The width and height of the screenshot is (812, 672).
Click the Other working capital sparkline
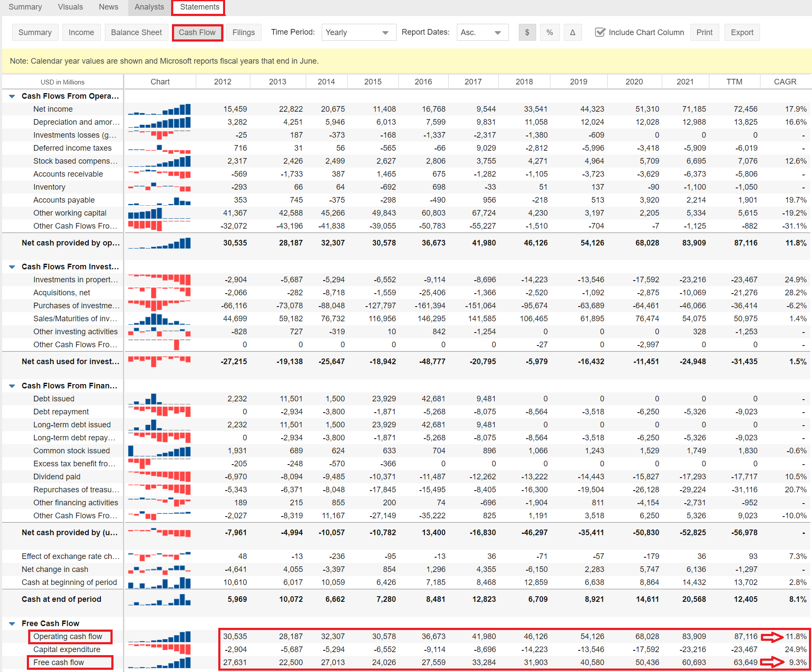point(159,213)
